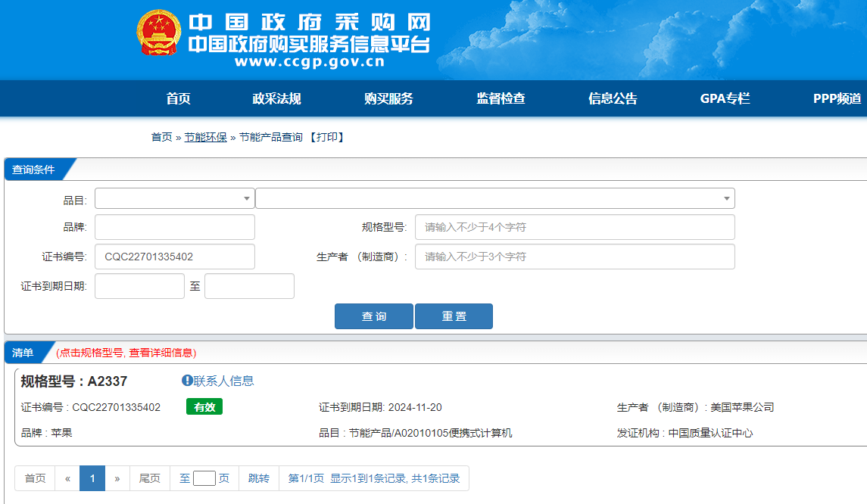Screen dimensions: 867x504
Task: Click the www.ccgp.gov.cn site address banner text
Action: coord(310,62)
